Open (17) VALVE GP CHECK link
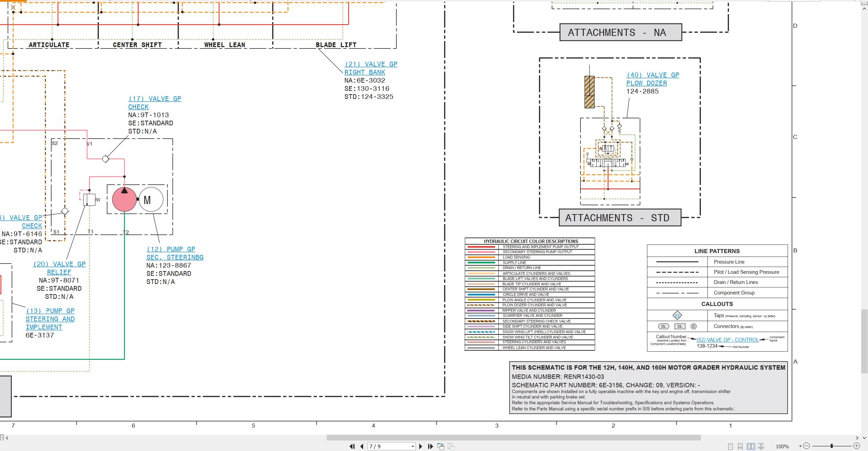 point(155,103)
